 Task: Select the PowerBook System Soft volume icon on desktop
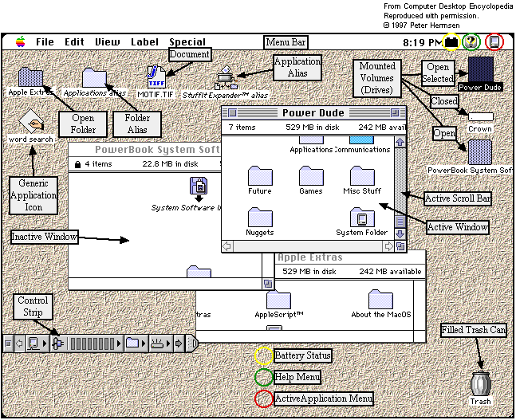(x=480, y=152)
